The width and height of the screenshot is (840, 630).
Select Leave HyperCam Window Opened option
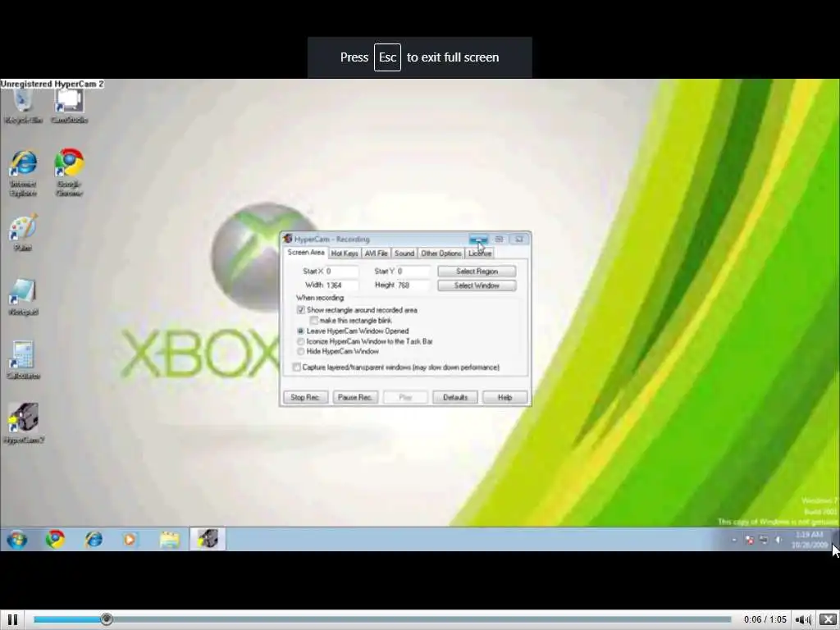pyautogui.click(x=300, y=331)
